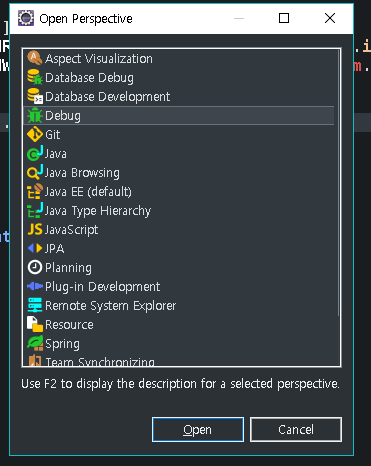This screenshot has width=371, height=466.
Task: Click the Spring leaf icon
Action: 35,343
